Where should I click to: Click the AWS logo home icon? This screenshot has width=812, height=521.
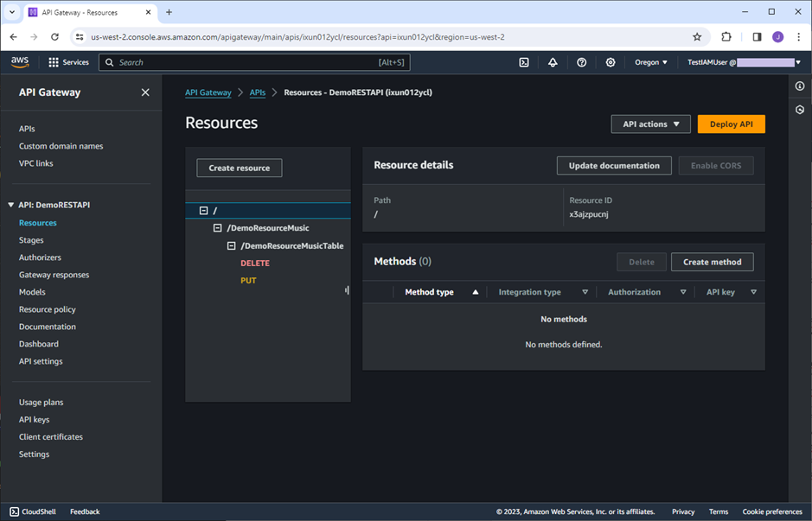[20, 62]
